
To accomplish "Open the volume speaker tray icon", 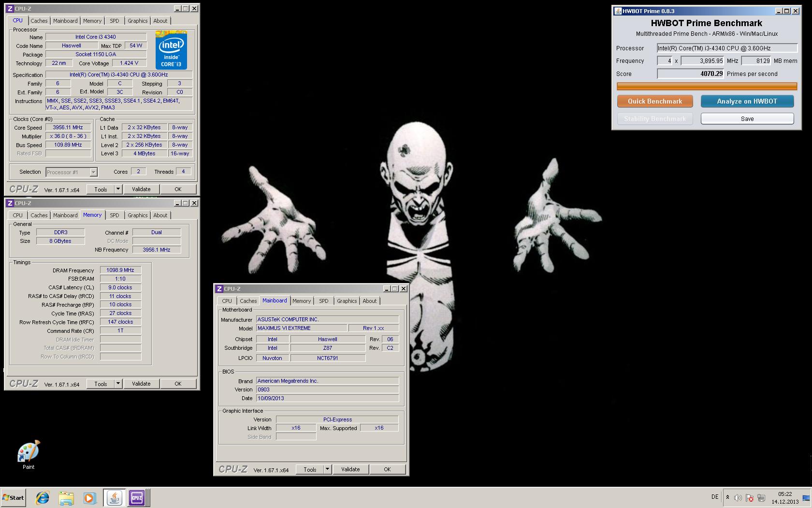I will [738, 497].
